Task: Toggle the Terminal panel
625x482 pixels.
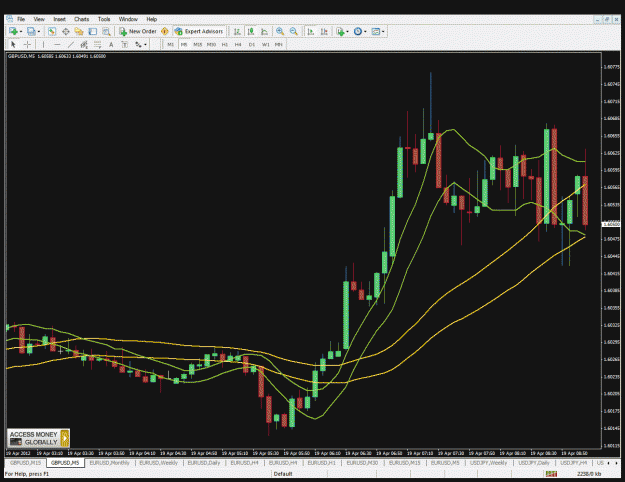Action: 92,31
